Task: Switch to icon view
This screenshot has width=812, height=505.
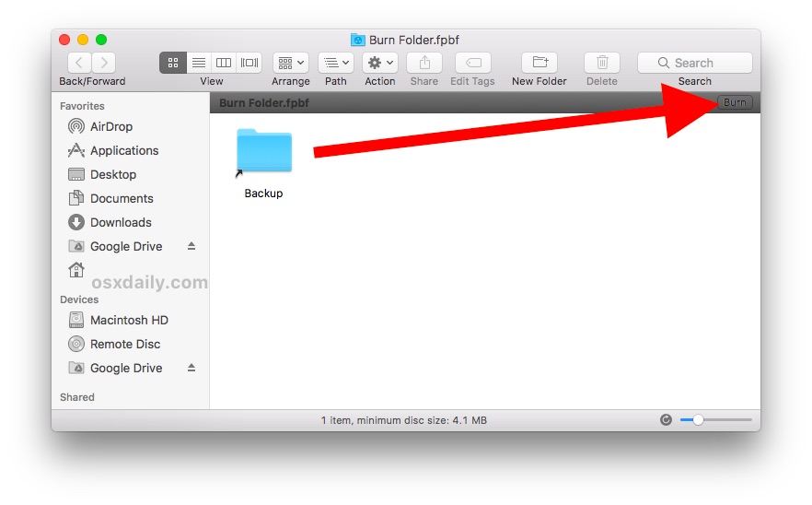Action: click(173, 63)
